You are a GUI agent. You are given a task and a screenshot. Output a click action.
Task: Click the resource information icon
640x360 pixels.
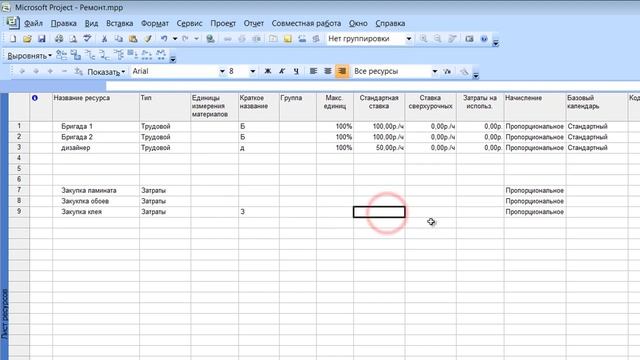pyautogui.click(x=273, y=39)
